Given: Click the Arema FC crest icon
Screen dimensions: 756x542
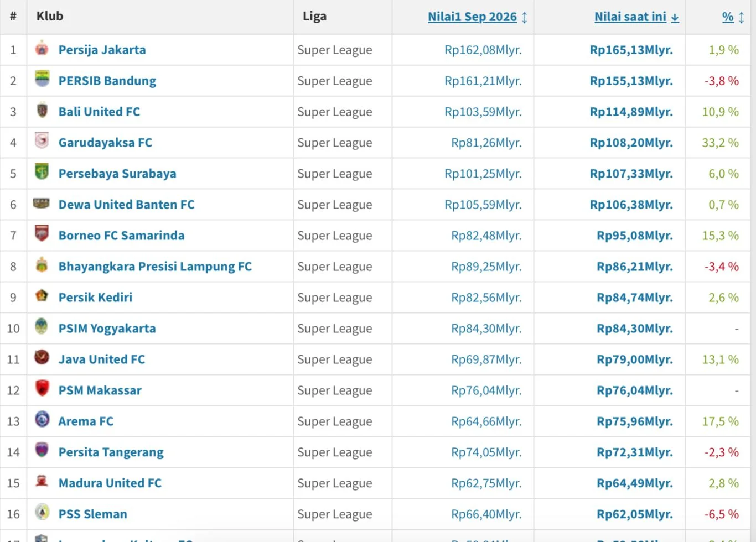Looking at the screenshot, I should [42, 420].
